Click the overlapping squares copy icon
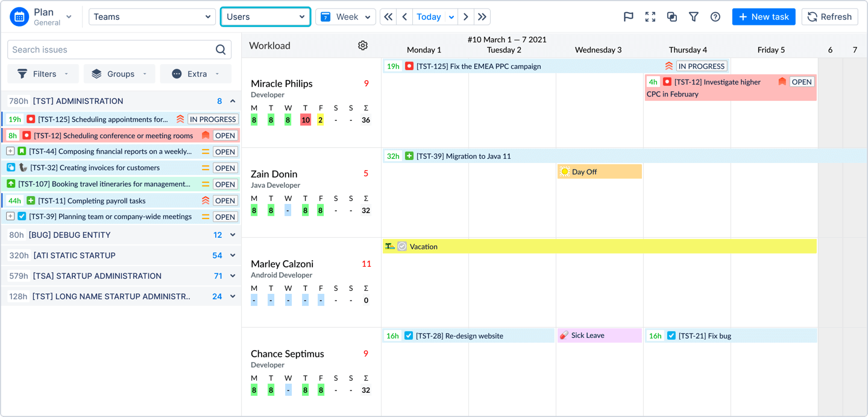868x417 pixels. [671, 17]
